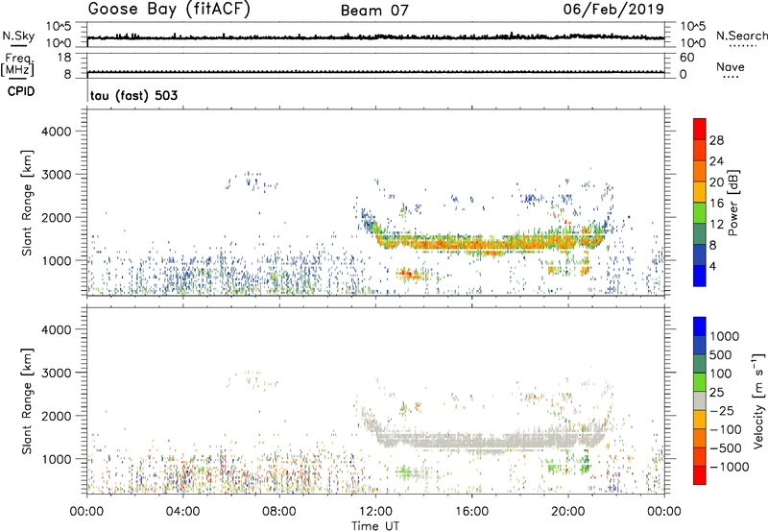768x532 pixels.
Task: Click the '−500' label on Velocity colorbar
Action: pos(726,448)
